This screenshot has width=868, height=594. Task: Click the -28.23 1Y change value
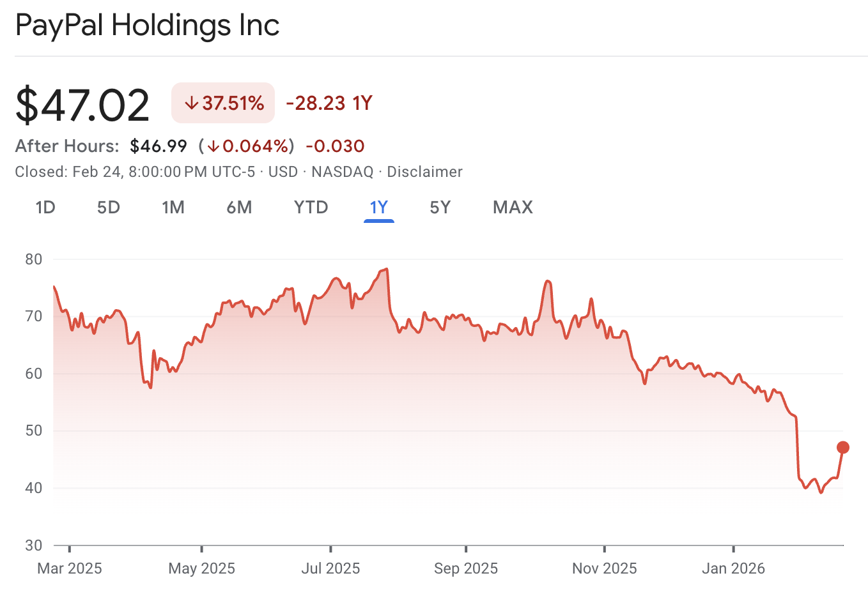point(329,103)
